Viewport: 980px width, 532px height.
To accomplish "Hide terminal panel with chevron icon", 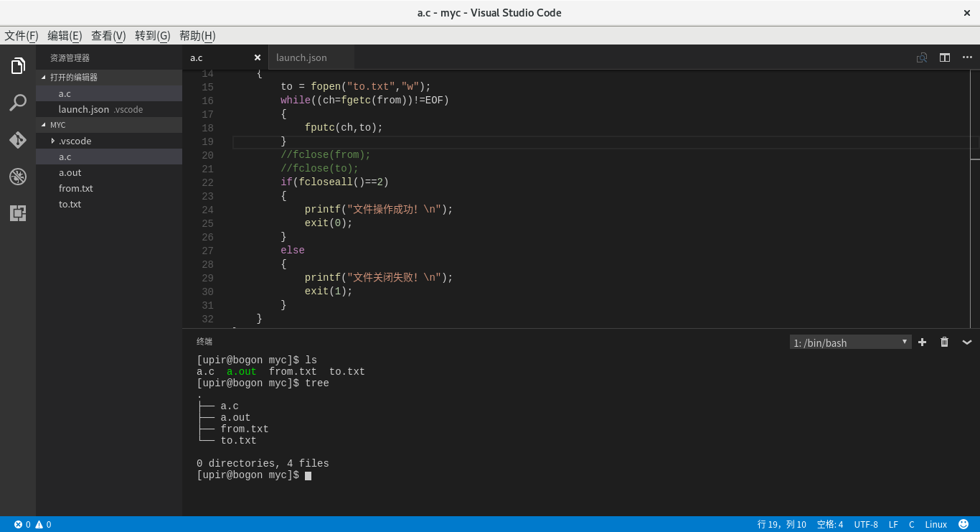I will click(967, 342).
